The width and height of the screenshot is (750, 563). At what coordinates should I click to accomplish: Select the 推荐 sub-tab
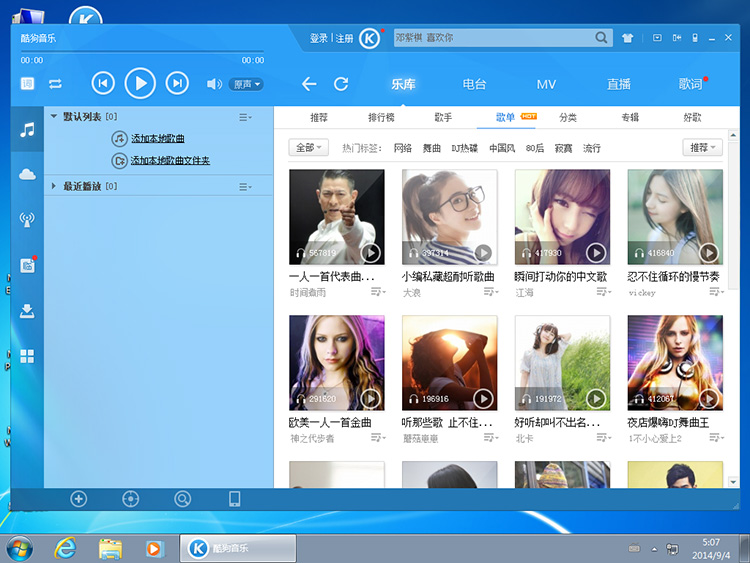coord(319,117)
